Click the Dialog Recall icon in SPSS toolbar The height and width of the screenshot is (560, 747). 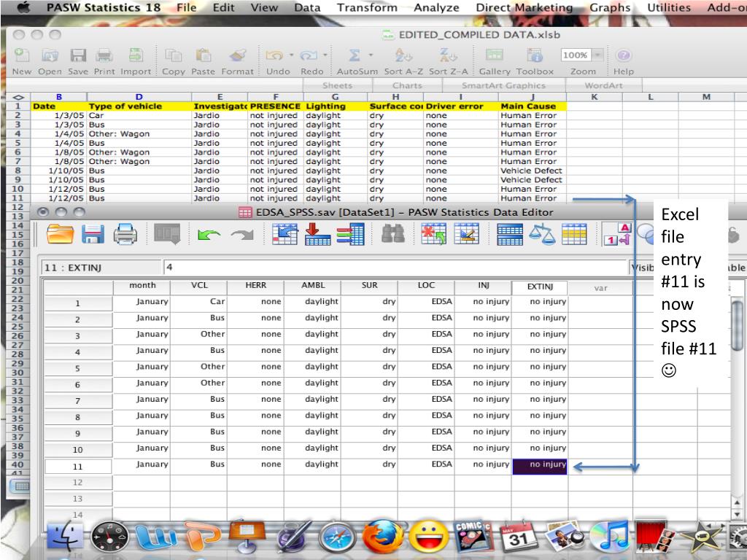point(167,234)
